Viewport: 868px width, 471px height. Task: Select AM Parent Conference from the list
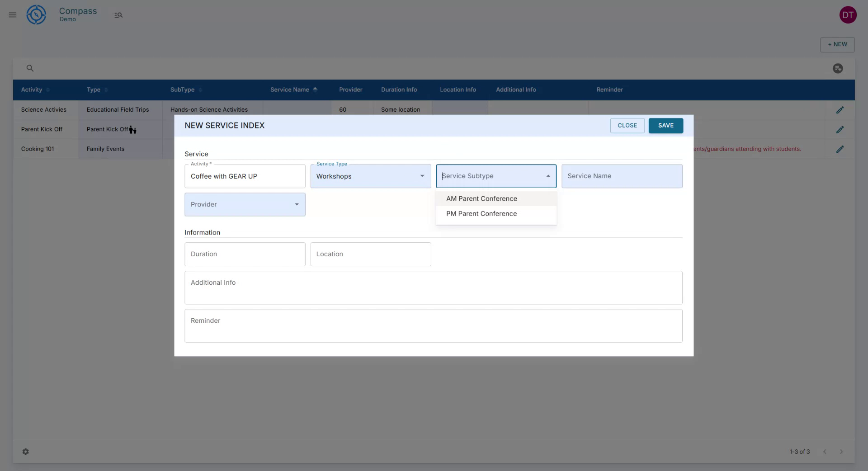[x=482, y=198]
